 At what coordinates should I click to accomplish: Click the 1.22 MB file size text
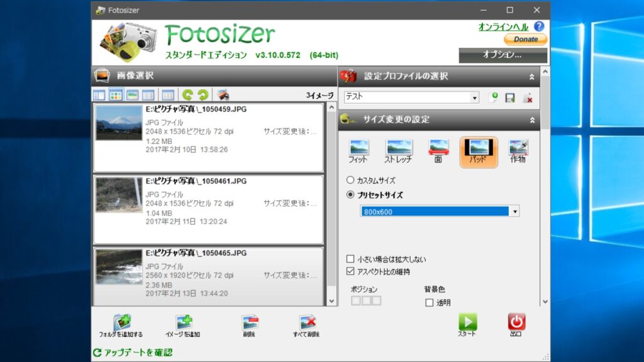[158, 141]
